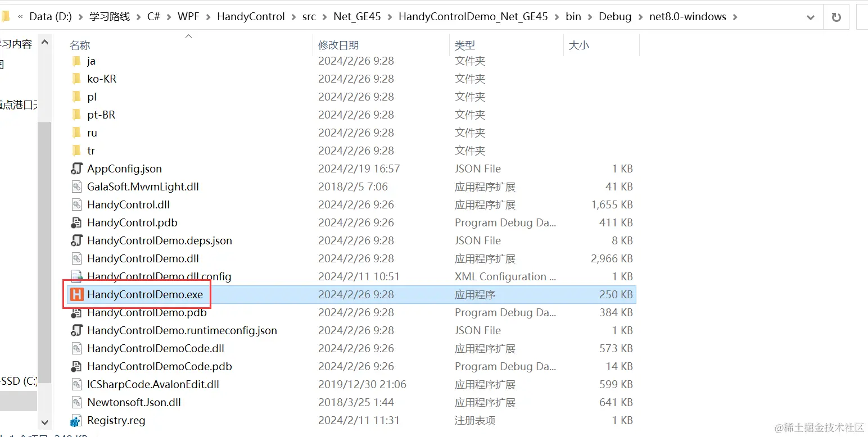Select the ru folder icon
This screenshot has width=868, height=437.
[x=77, y=133]
